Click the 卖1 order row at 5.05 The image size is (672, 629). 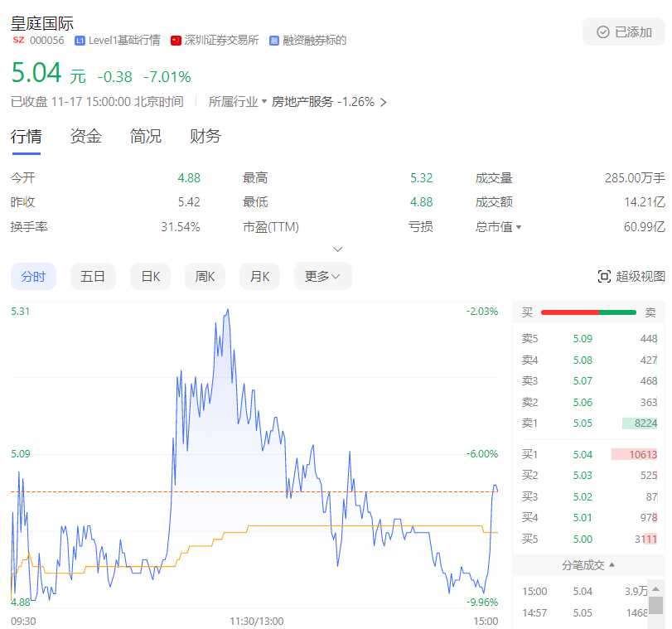point(588,423)
